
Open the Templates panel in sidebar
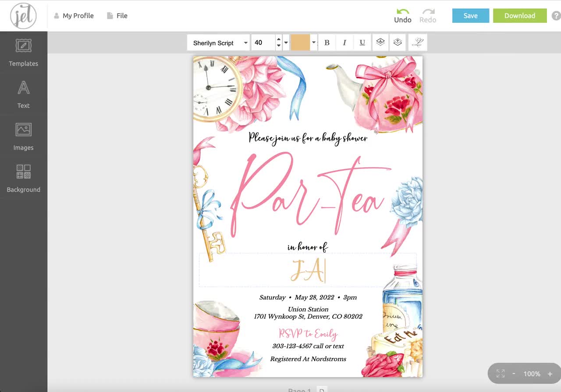[23, 52]
